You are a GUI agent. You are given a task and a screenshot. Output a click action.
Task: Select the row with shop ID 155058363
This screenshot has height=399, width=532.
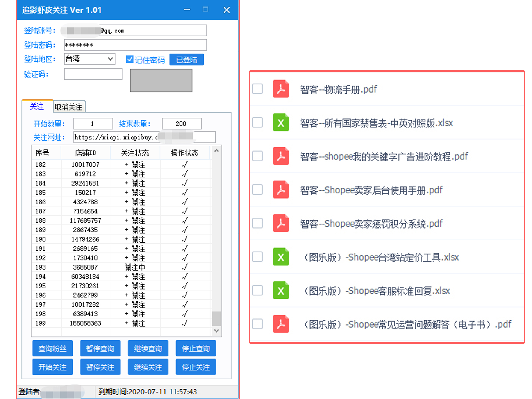pos(121,323)
